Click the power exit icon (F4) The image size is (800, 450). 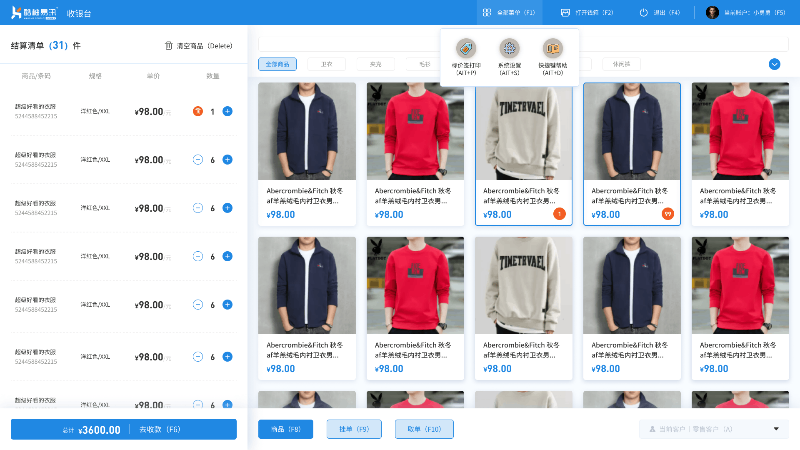tap(643, 13)
